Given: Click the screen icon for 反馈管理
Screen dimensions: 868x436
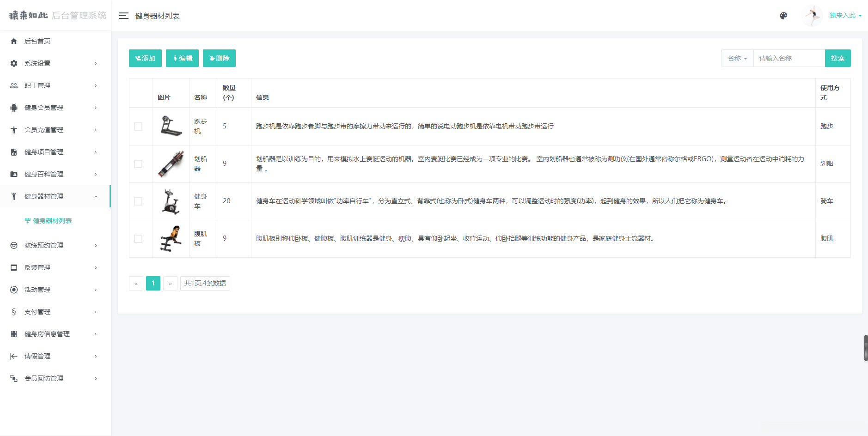Looking at the screenshot, I should [14, 267].
